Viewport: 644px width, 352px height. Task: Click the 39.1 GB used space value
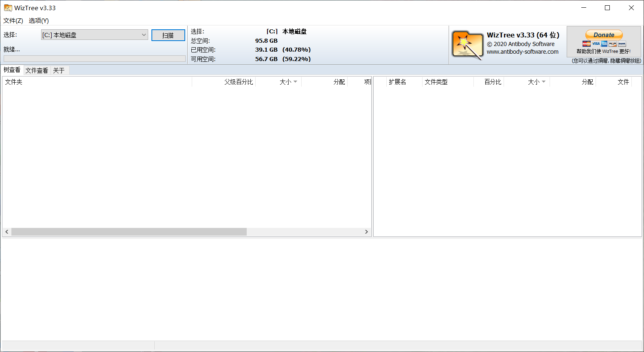[x=266, y=50]
